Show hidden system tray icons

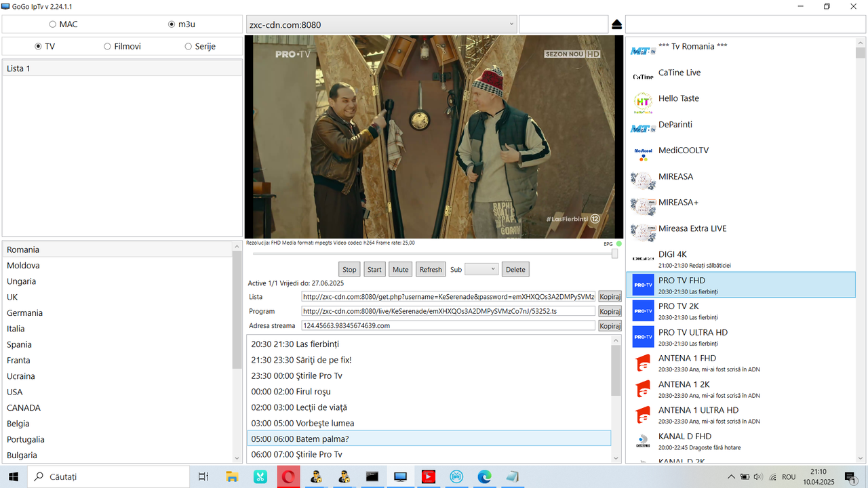(731, 477)
